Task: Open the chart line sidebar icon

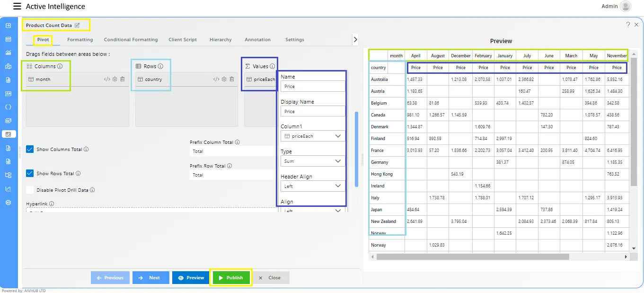Action: (x=8, y=53)
